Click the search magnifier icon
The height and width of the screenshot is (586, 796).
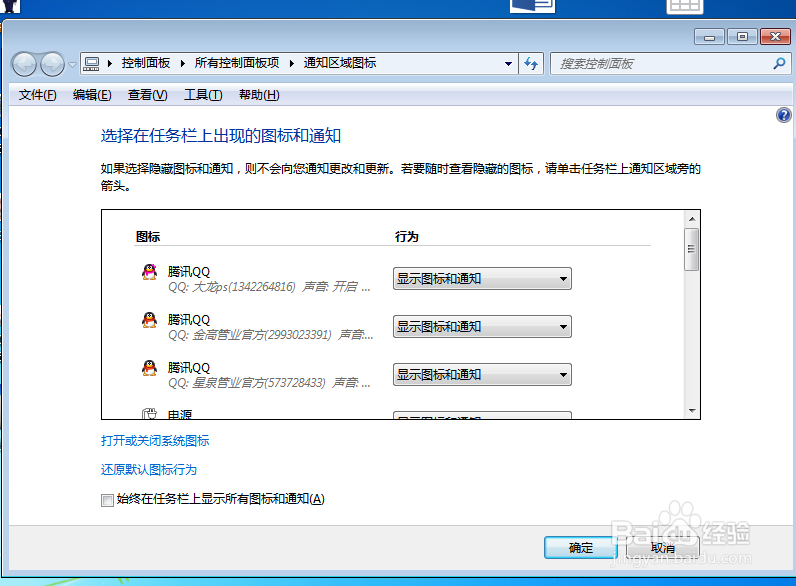point(779,63)
